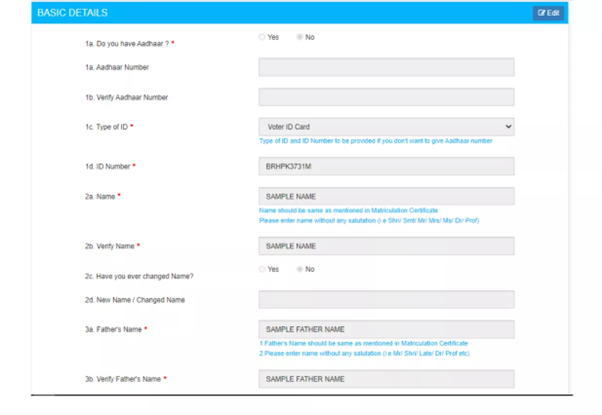Image resolution: width=602 pixels, height=415 pixels.
Task: Select No for having Aadhaar
Action: [x=300, y=37]
